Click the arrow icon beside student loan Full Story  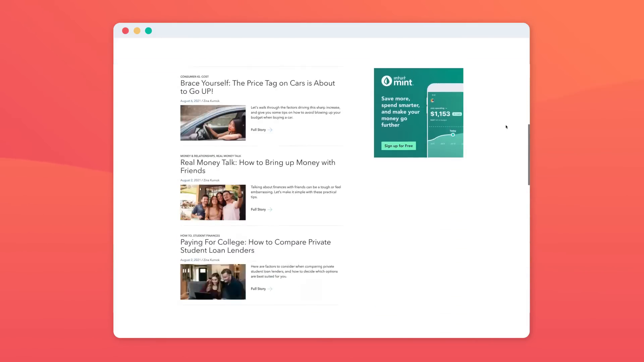pyautogui.click(x=270, y=289)
